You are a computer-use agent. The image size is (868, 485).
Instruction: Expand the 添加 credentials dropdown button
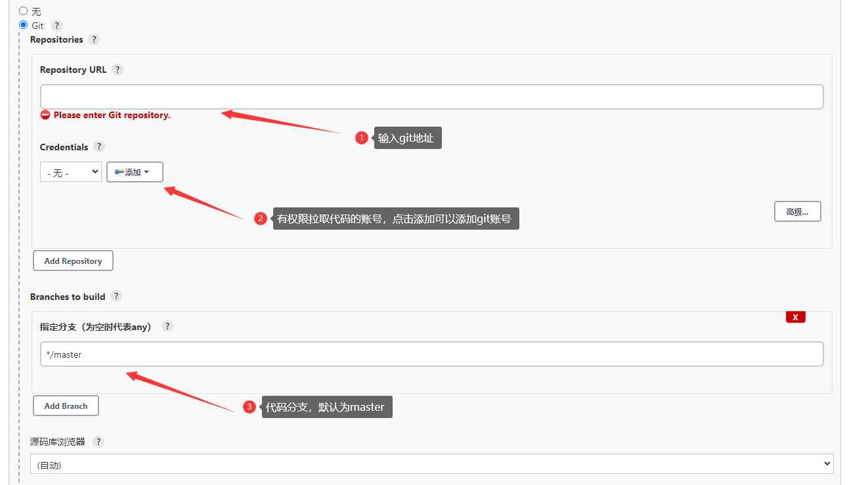135,172
